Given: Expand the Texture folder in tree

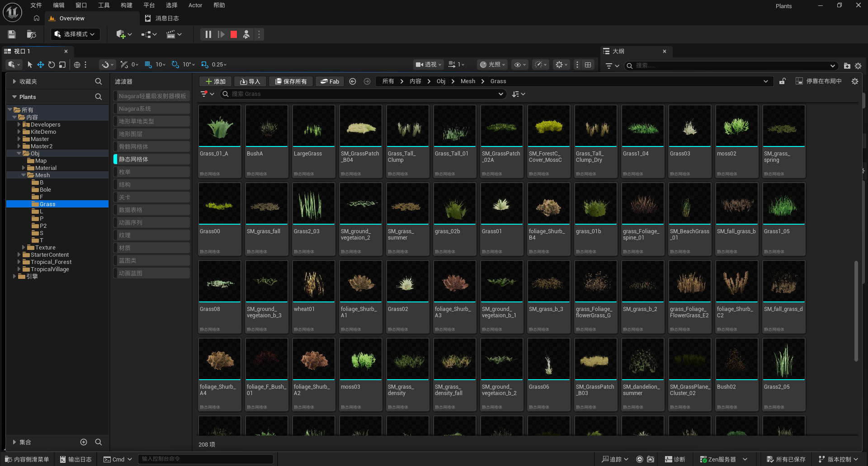Looking at the screenshot, I should tap(24, 247).
